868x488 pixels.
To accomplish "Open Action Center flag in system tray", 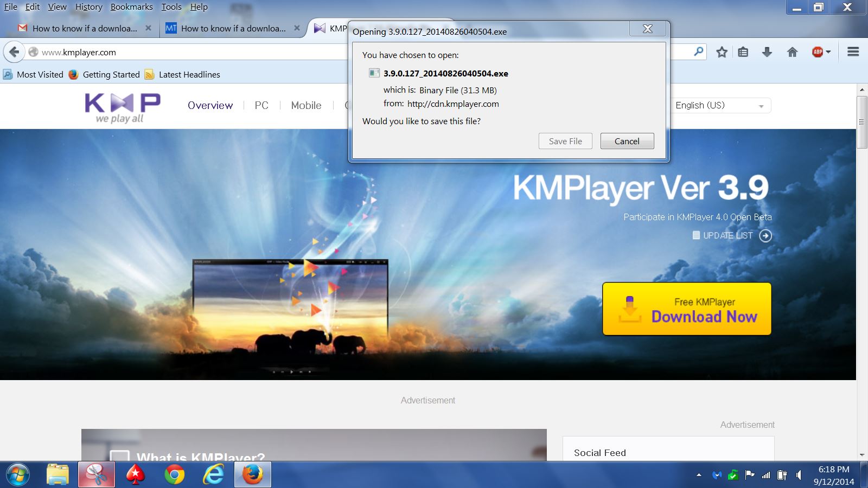I will [x=750, y=476].
